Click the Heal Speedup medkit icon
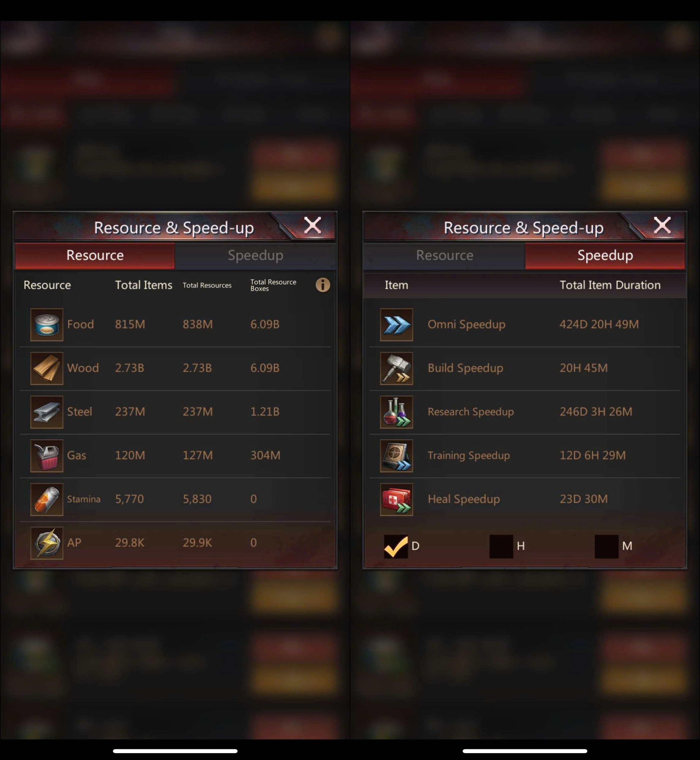Image resolution: width=700 pixels, height=760 pixels. pyautogui.click(x=396, y=499)
